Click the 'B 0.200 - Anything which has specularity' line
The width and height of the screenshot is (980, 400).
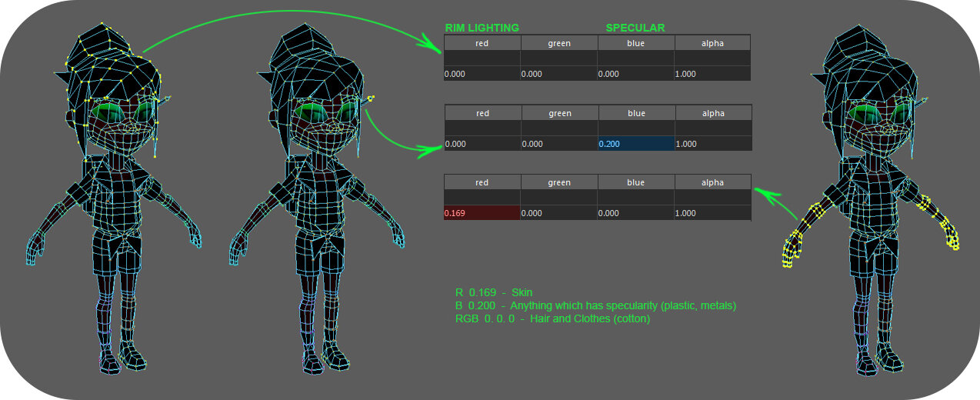[x=596, y=305]
